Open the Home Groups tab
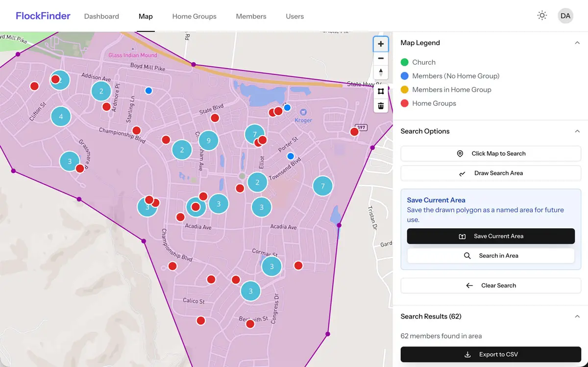This screenshot has height=367, width=588. point(194,16)
